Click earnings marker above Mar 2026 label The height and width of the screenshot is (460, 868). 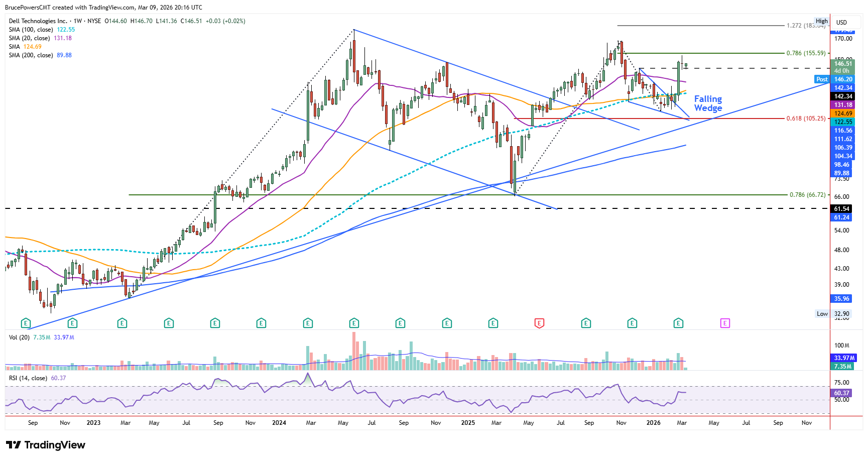click(678, 323)
